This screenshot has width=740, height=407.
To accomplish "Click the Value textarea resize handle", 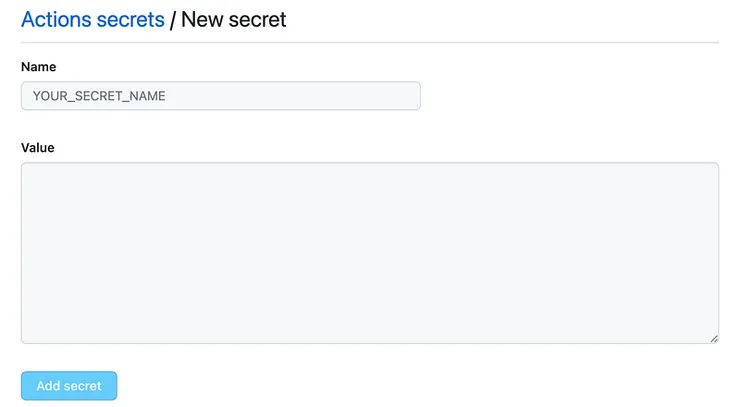I will click(714, 339).
